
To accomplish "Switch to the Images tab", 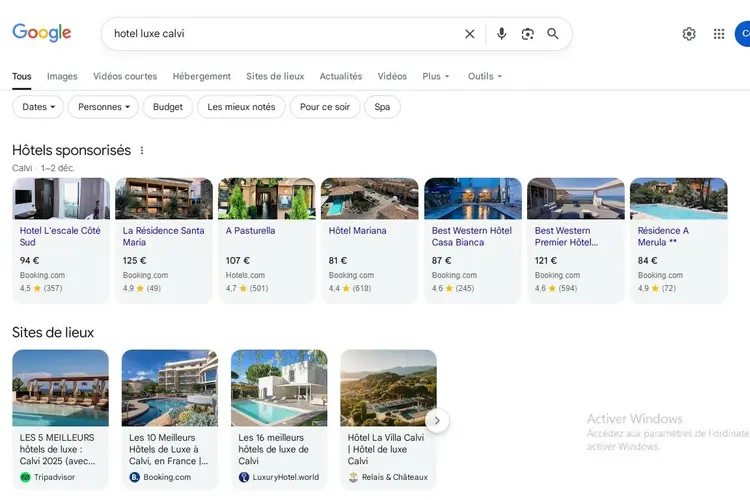I will (62, 76).
